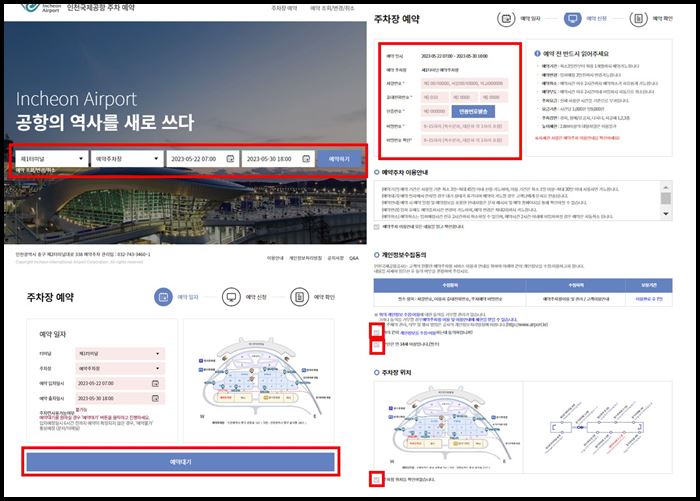Open the calendar icon for the 2023-05-30 18:00 banner field
The height and width of the screenshot is (501, 700).
tap(306, 159)
